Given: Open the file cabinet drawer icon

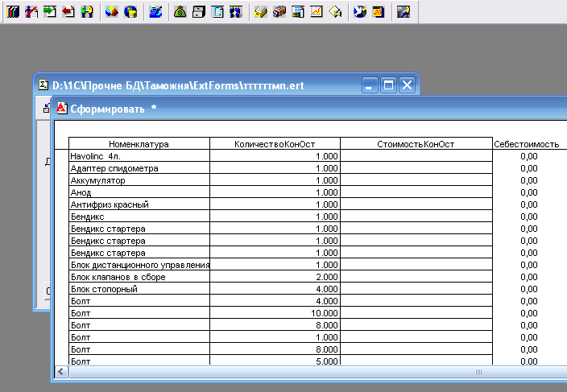Looking at the screenshot, I should 198,12.
